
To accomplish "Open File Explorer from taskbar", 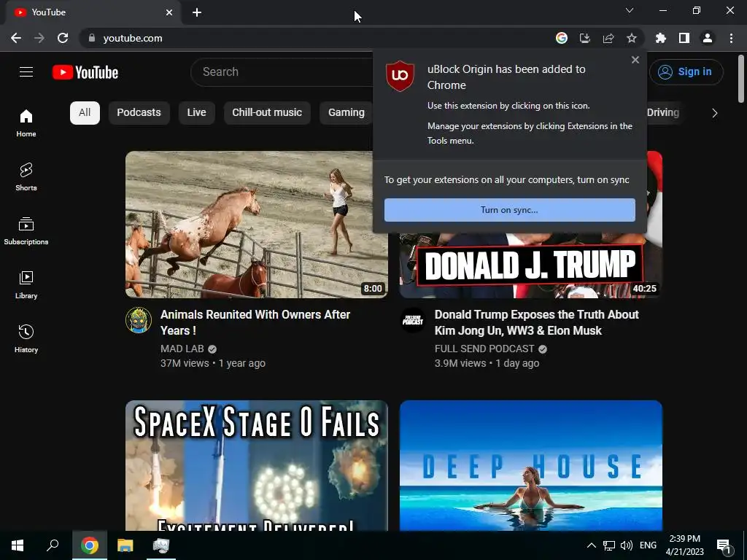I will tap(125, 545).
